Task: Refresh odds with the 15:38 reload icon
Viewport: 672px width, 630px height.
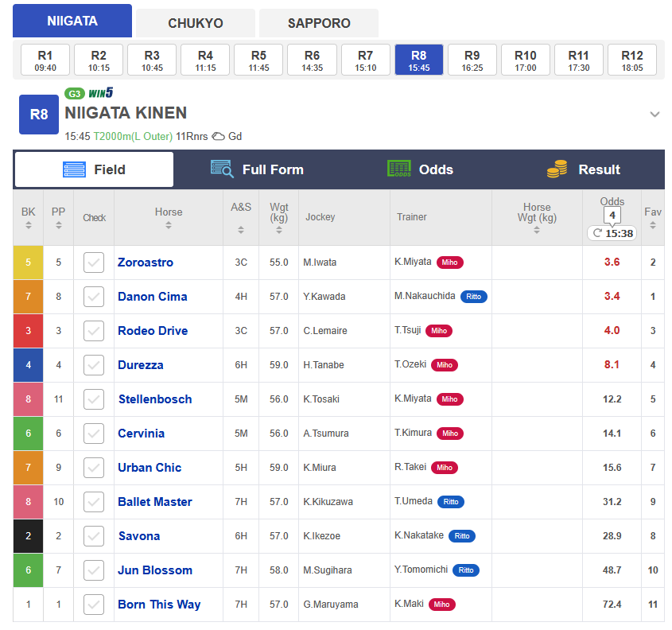Action: tap(597, 233)
